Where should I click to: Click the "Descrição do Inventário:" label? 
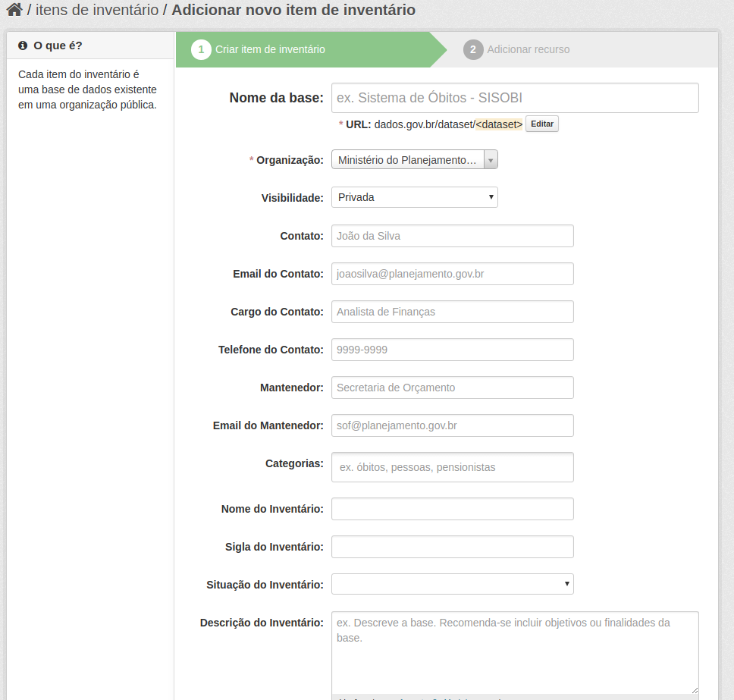tap(262, 623)
